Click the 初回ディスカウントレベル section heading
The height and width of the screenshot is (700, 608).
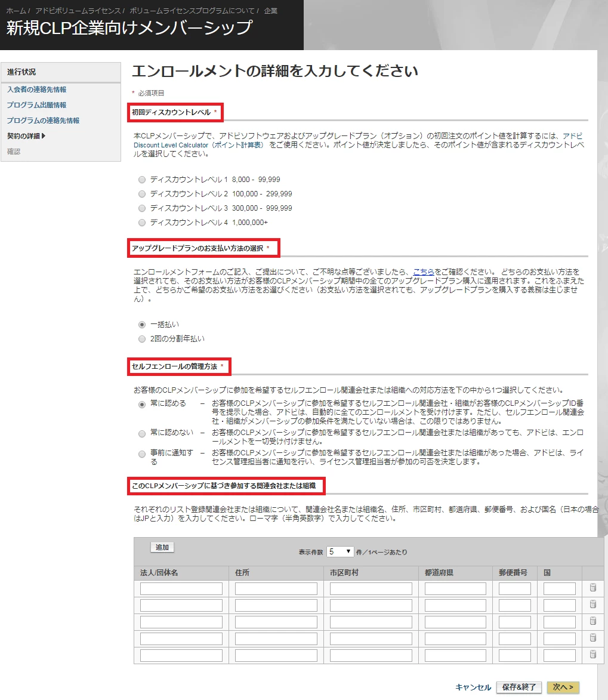click(x=171, y=113)
